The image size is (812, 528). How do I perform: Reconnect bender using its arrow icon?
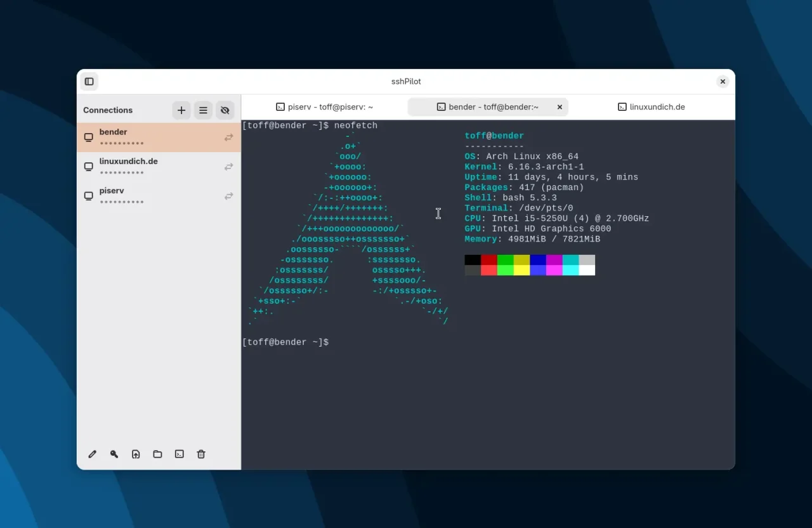(x=228, y=138)
